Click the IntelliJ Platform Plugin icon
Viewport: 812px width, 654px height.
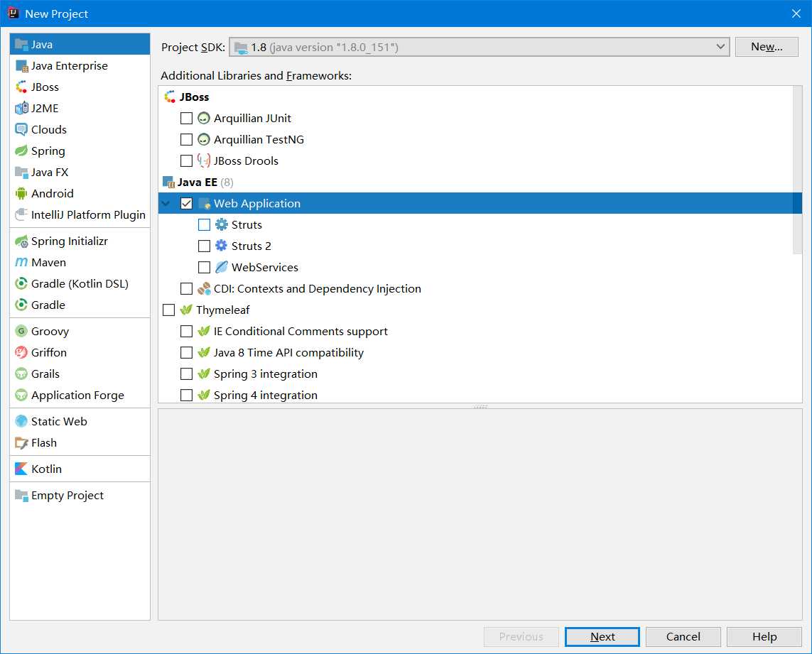(21, 214)
